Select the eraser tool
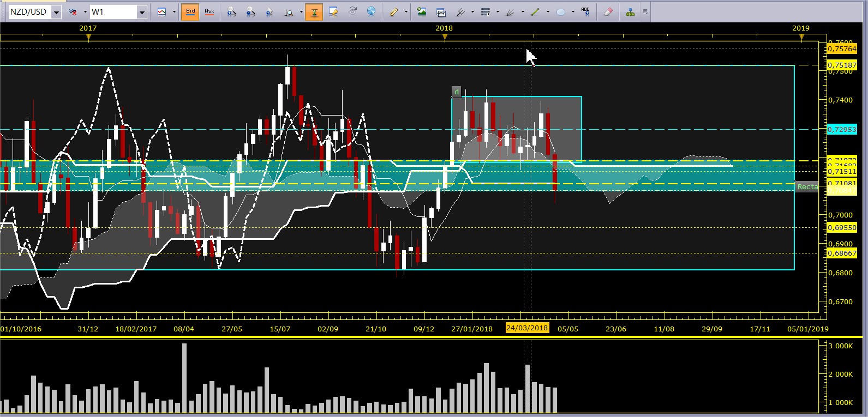The width and height of the screenshot is (868, 417). (608, 11)
